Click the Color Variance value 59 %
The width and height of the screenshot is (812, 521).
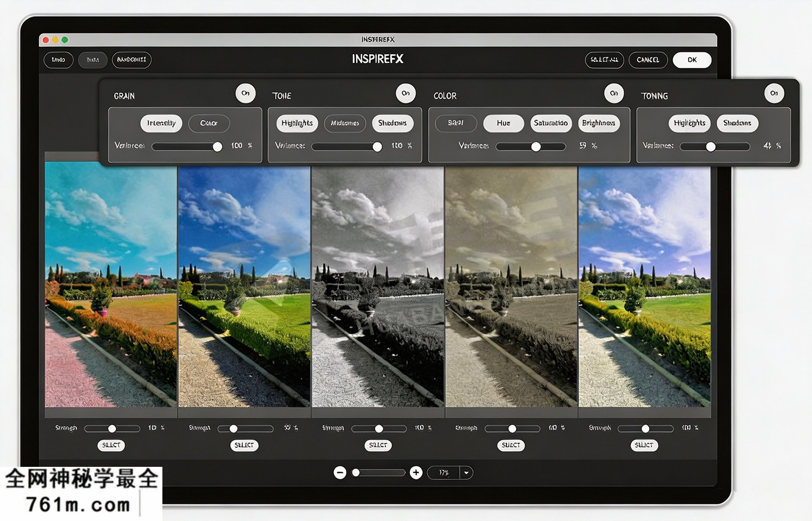(x=588, y=146)
